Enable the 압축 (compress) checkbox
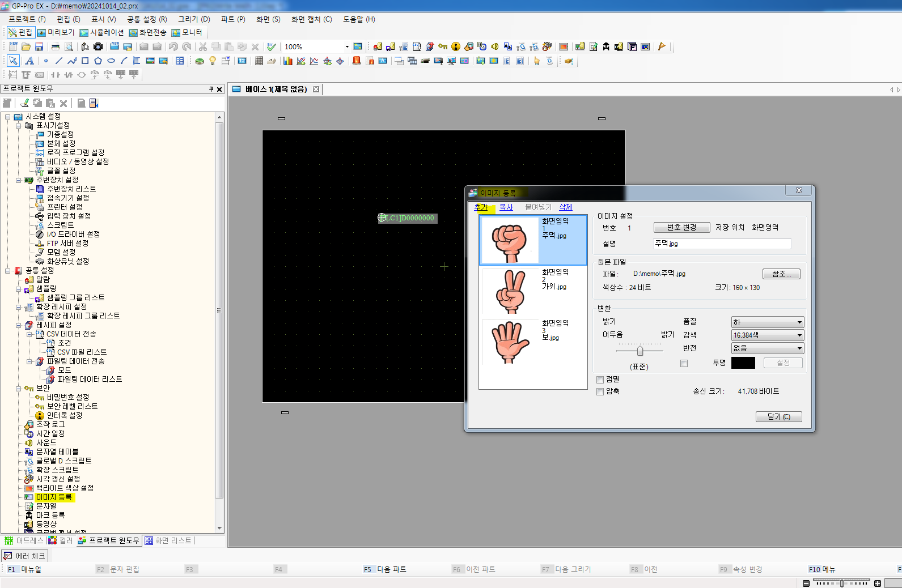The image size is (902, 588). click(600, 391)
